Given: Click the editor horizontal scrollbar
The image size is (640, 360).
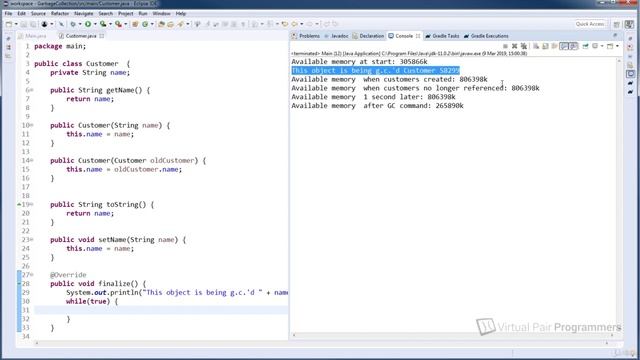Looking at the screenshot, I should tap(321, 343).
